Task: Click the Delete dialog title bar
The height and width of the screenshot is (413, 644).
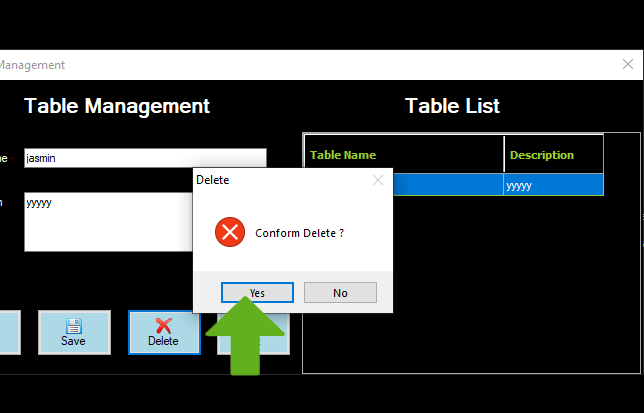Action: [x=270, y=180]
